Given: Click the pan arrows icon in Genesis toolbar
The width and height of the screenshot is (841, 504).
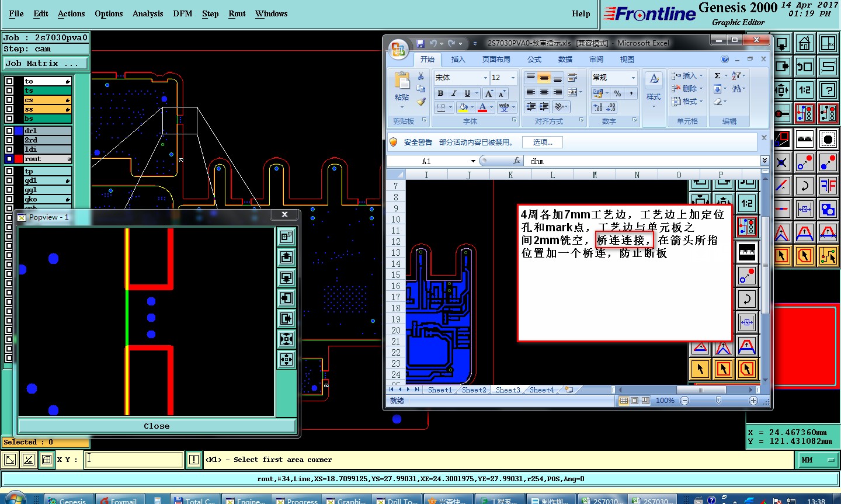Looking at the screenshot, I should 781,90.
